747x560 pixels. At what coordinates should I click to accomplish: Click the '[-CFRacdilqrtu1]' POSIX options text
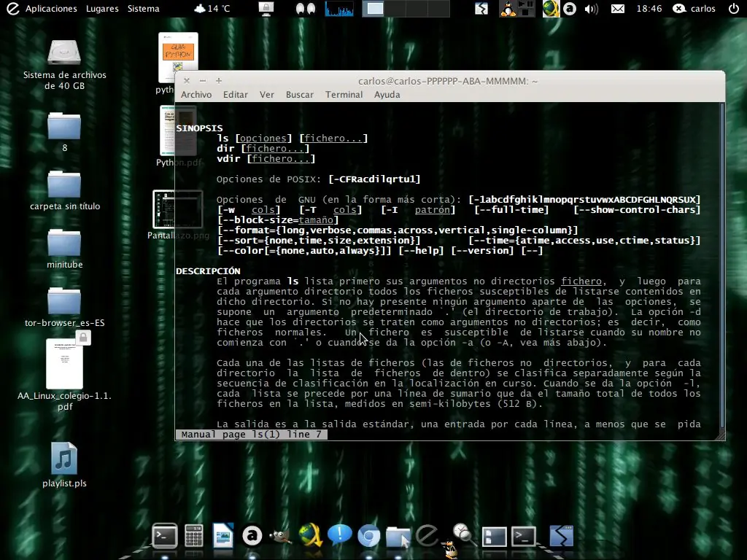coord(374,179)
